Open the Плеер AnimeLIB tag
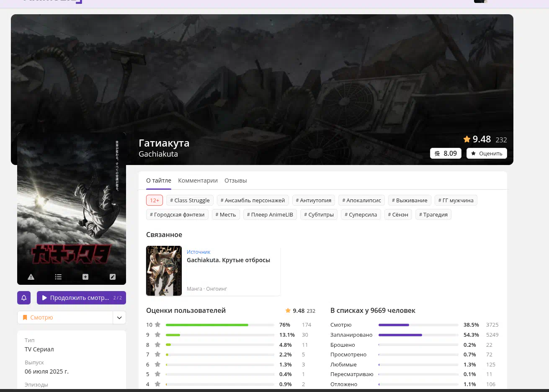The image size is (549, 392). (x=270, y=214)
